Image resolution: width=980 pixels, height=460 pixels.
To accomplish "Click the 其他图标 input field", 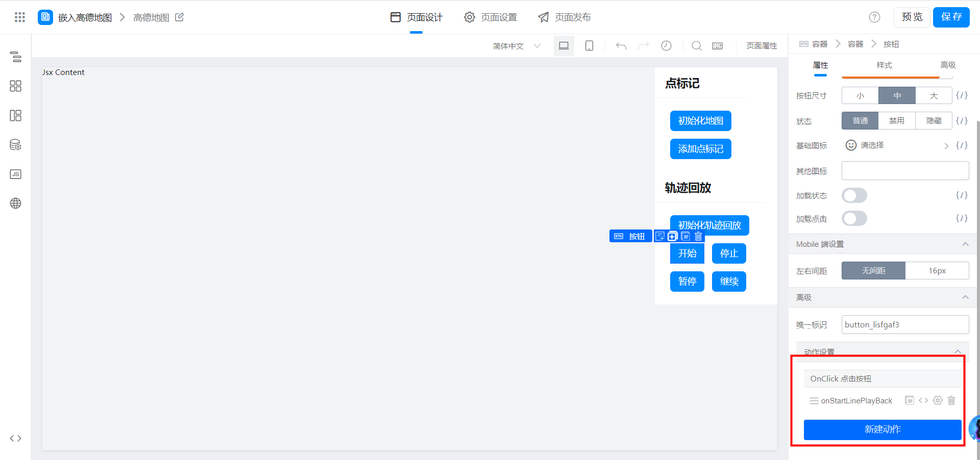I will tap(905, 170).
